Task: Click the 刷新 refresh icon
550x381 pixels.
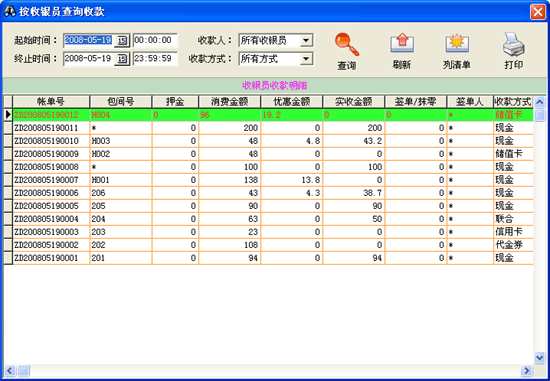Action: click(x=402, y=44)
